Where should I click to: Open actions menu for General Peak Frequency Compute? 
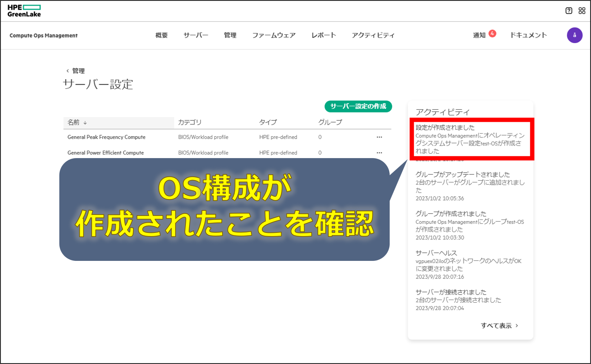click(379, 137)
